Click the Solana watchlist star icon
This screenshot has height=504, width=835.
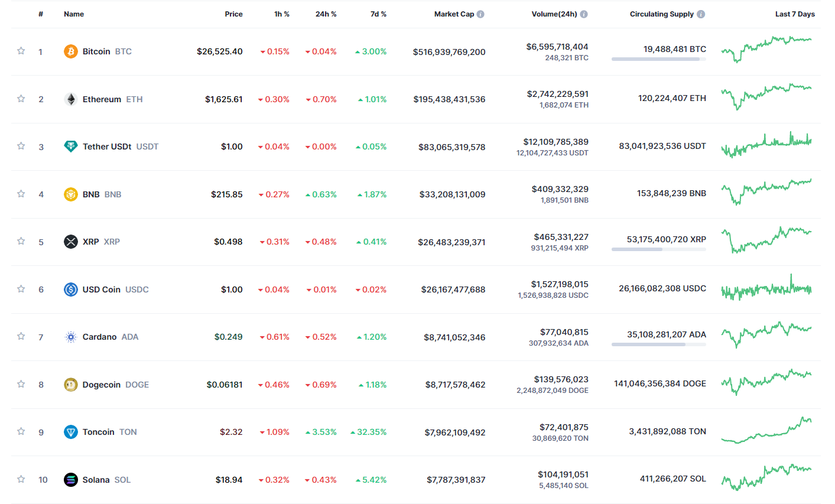click(21, 479)
